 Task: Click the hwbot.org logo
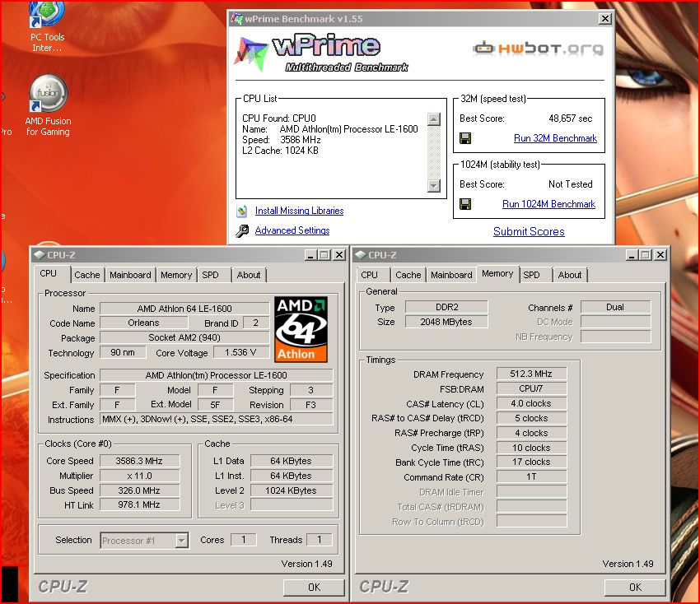(538, 49)
